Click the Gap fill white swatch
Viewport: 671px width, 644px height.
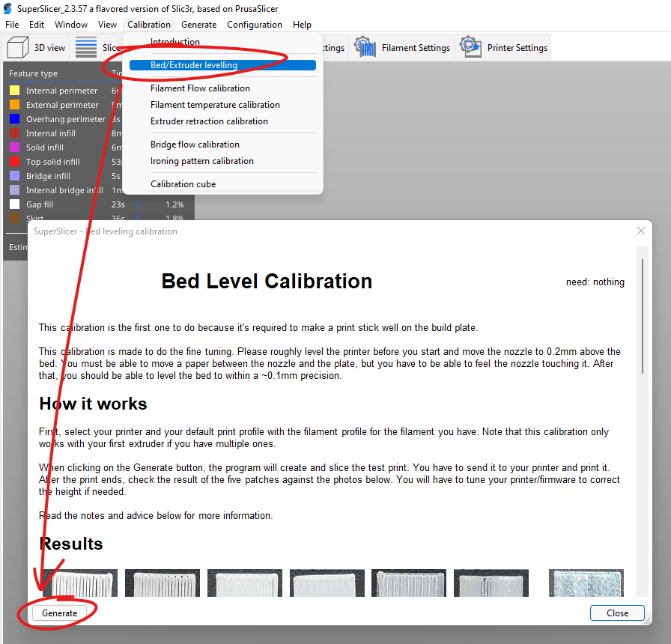(x=14, y=204)
